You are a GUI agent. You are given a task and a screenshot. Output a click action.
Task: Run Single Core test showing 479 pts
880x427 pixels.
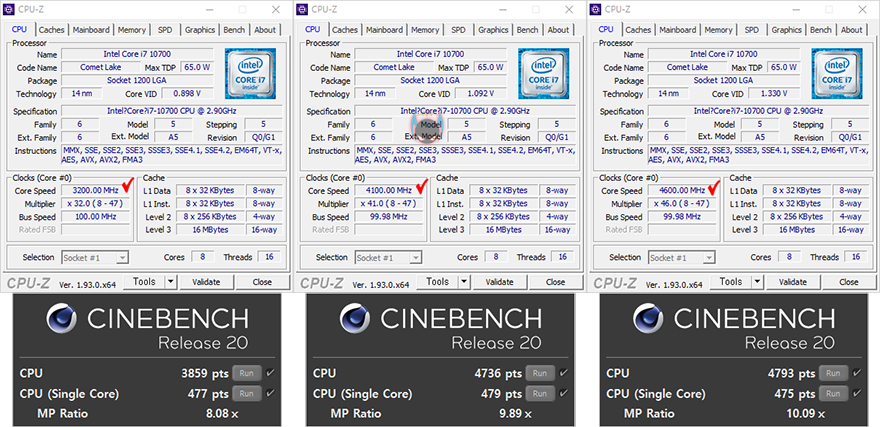(x=540, y=393)
